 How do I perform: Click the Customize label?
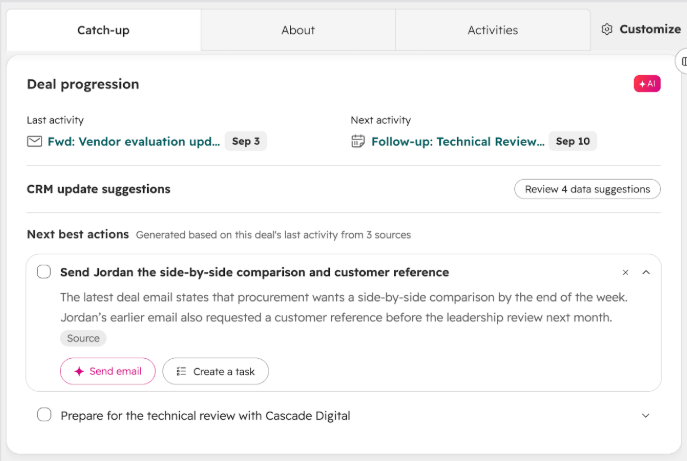pos(650,29)
